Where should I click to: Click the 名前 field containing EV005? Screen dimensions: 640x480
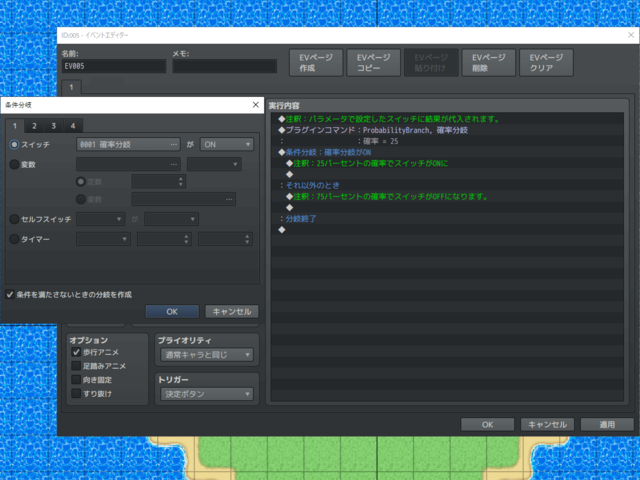pos(113,67)
